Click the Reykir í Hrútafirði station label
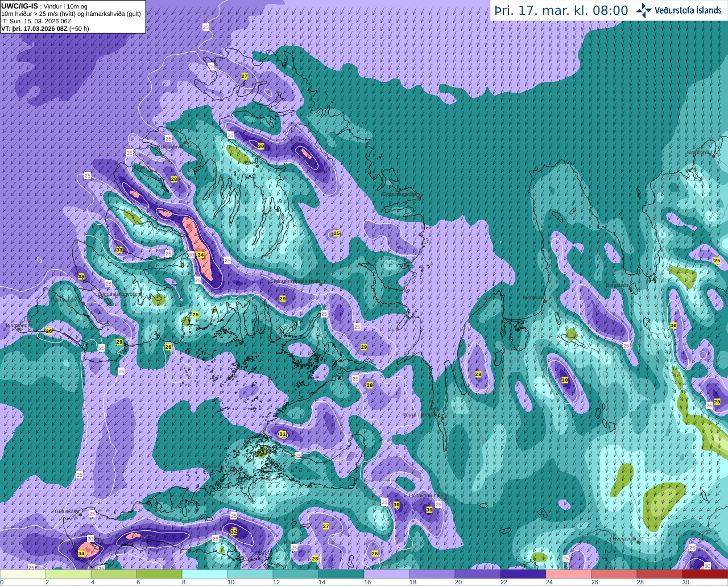728x586 pixels. pyautogui.click(x=422, y=415)
